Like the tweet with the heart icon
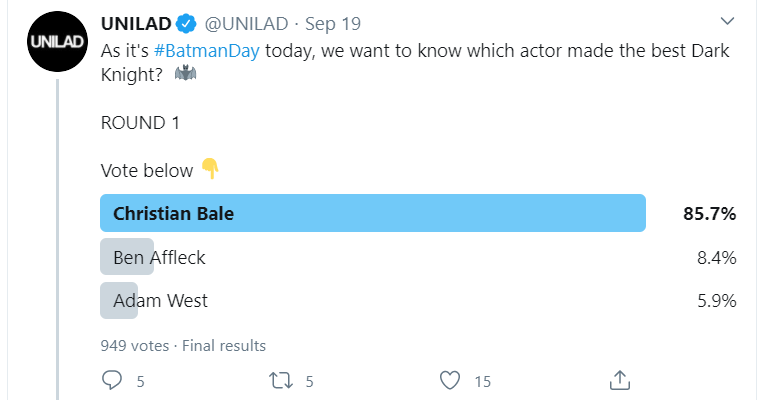 coord(450,380)
